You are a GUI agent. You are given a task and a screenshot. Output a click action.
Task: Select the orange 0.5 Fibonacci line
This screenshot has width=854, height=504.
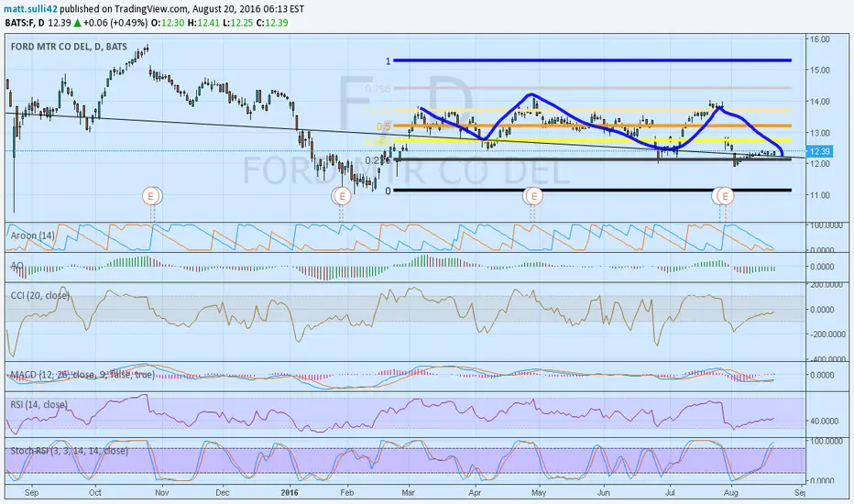[593, 126]
